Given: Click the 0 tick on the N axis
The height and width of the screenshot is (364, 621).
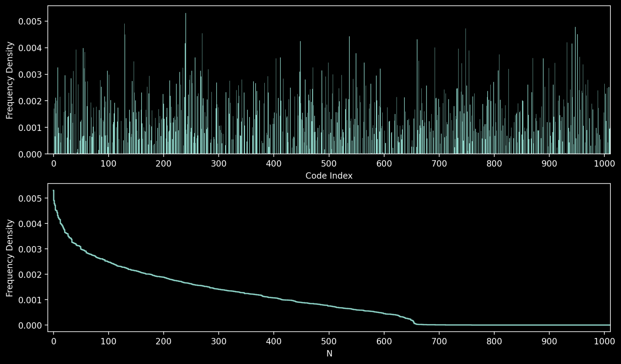Looking at the screenshot, I should tap(54, 342).
